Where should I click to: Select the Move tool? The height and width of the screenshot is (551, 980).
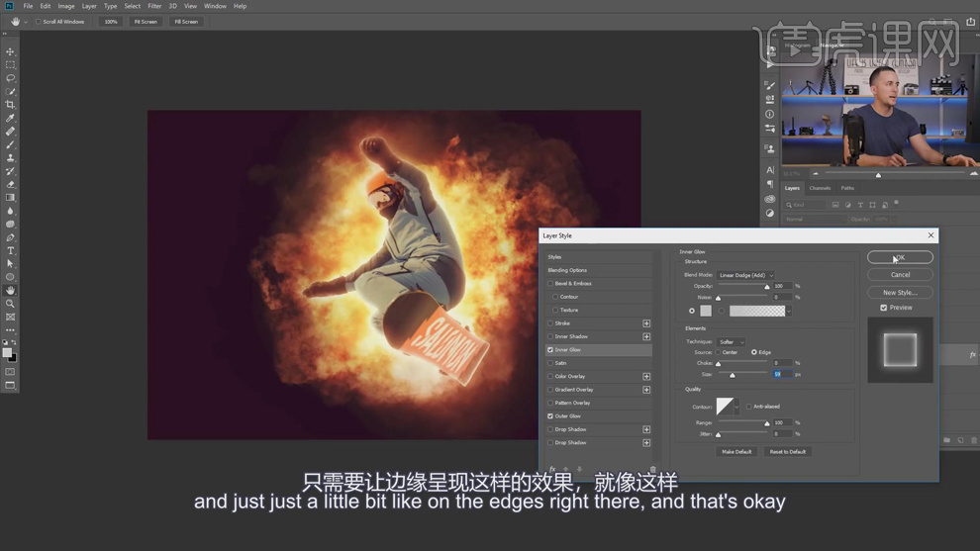11,51
